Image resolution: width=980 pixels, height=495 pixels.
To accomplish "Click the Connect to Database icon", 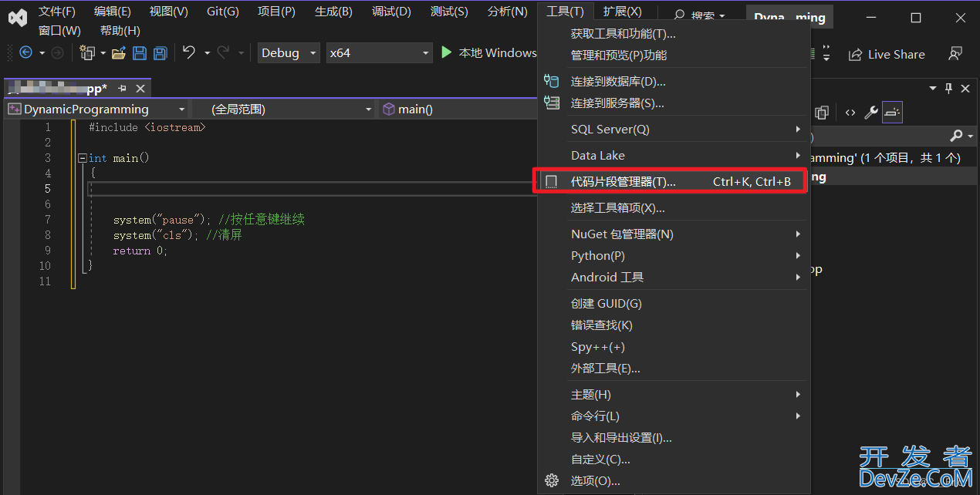I will point(552,81).
